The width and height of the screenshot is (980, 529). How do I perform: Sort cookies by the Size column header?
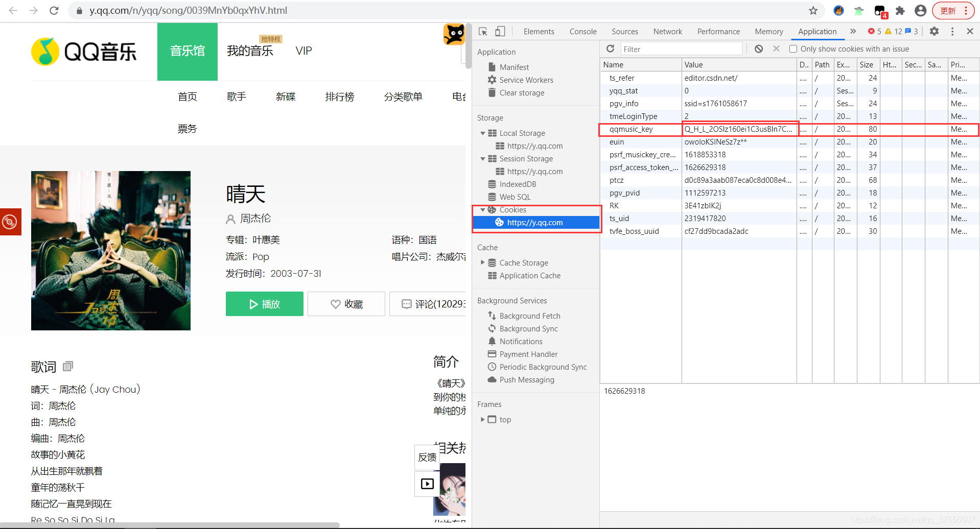tap(868, 65)
